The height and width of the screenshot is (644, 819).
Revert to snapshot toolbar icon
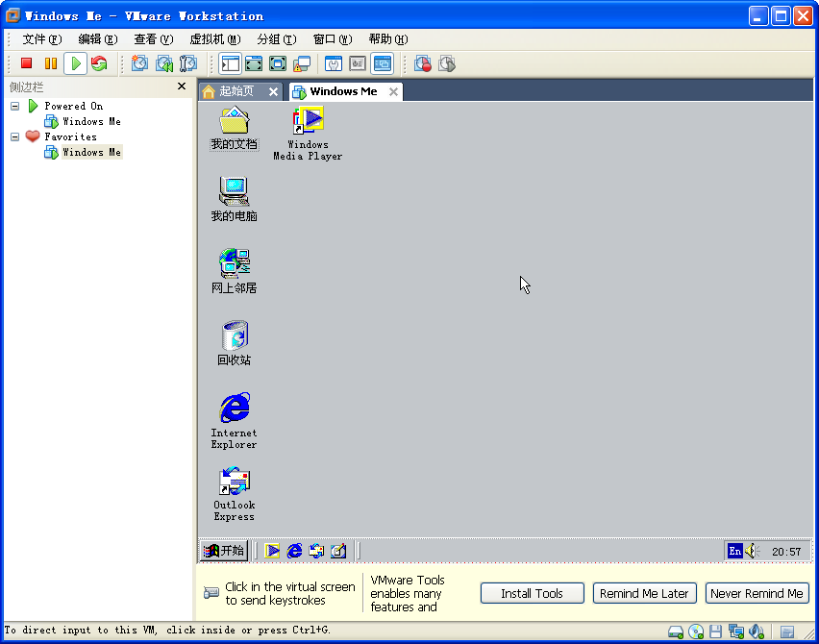point(164,63)
